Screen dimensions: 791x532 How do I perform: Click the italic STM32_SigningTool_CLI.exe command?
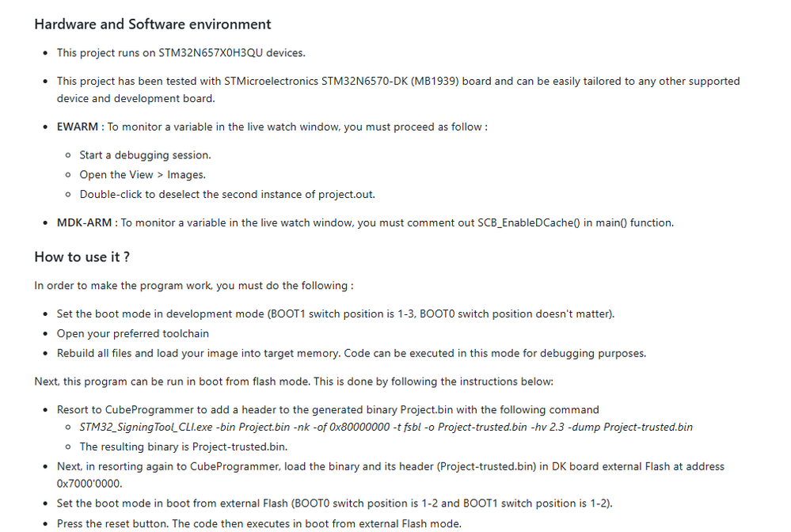(x=386, y=427)
